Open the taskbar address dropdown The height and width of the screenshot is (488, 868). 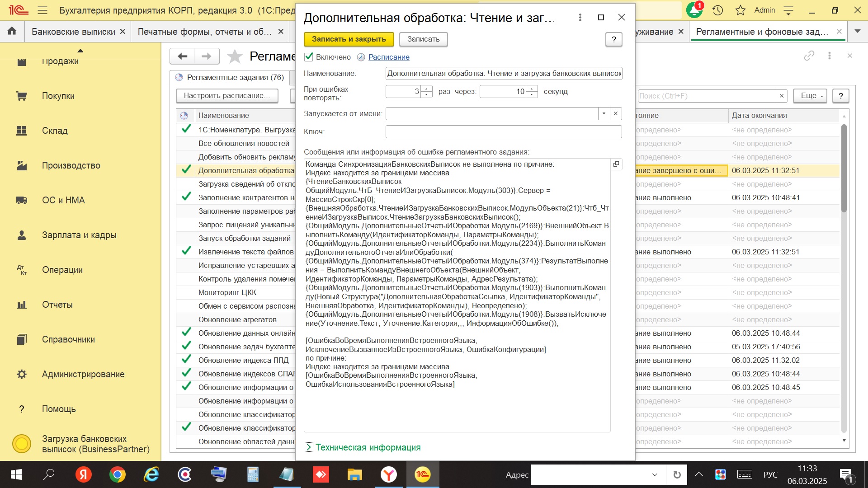coord(654,474)
